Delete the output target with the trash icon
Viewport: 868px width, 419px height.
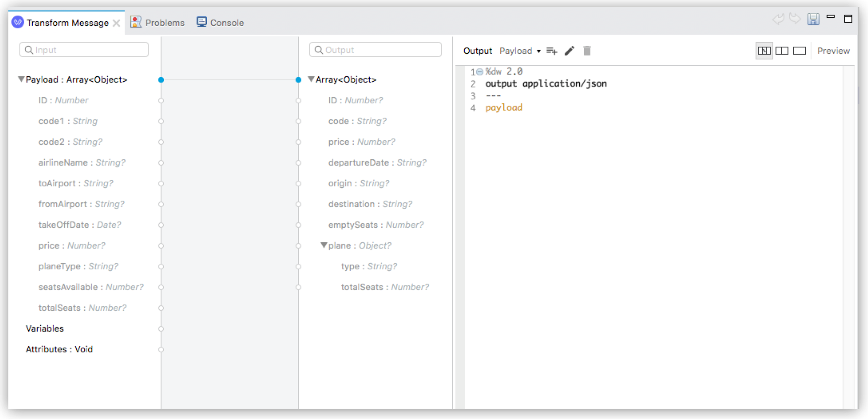[587, 51]
